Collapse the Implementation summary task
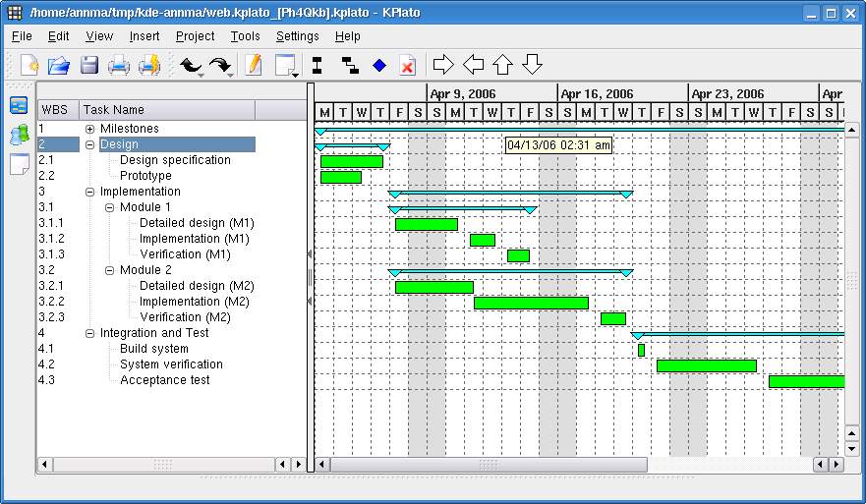The image size is (866, 504). pos(90,193)
